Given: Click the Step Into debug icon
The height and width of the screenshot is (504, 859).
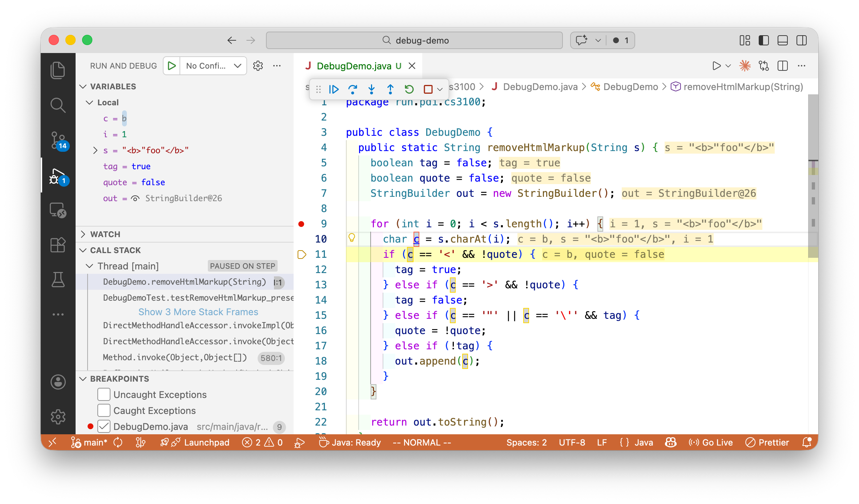Looking at the screenshot, I should (x=371, y=89).
